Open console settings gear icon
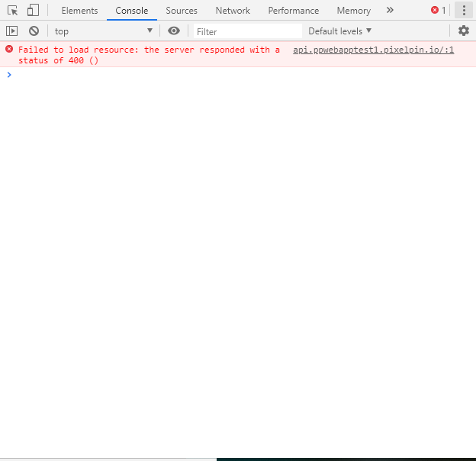The width and height of the screenshot is (476, 461). (464, 31)
